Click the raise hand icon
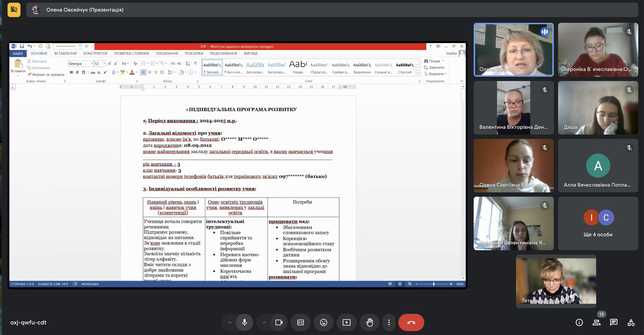 (369, 322)
